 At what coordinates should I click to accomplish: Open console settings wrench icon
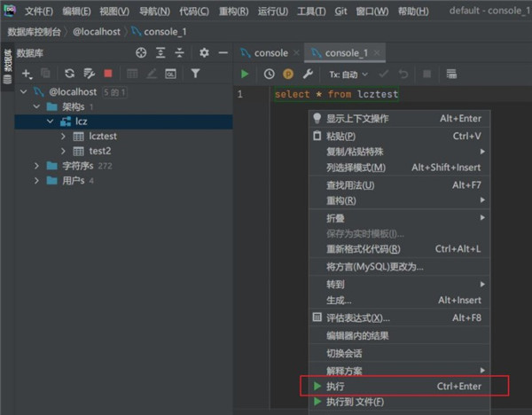click(x=308, y=74)
